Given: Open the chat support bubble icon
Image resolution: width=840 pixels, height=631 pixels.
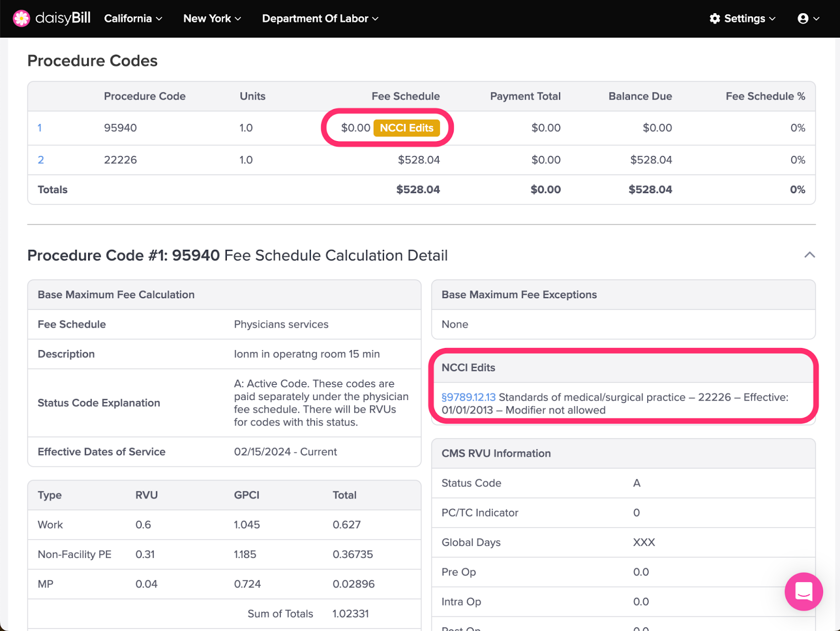Looking at the screenshot, I should (x=803, y=592).
